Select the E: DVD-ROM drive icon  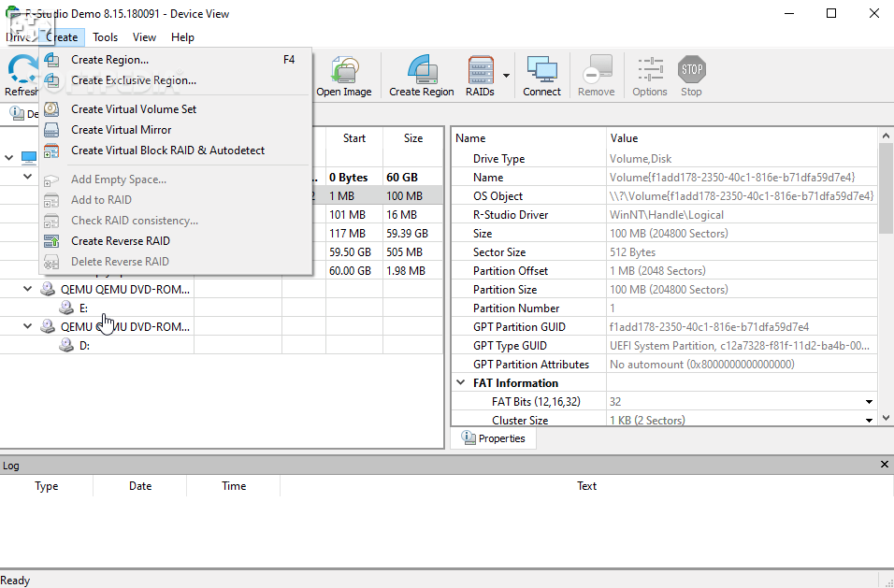tap(66, 308)
